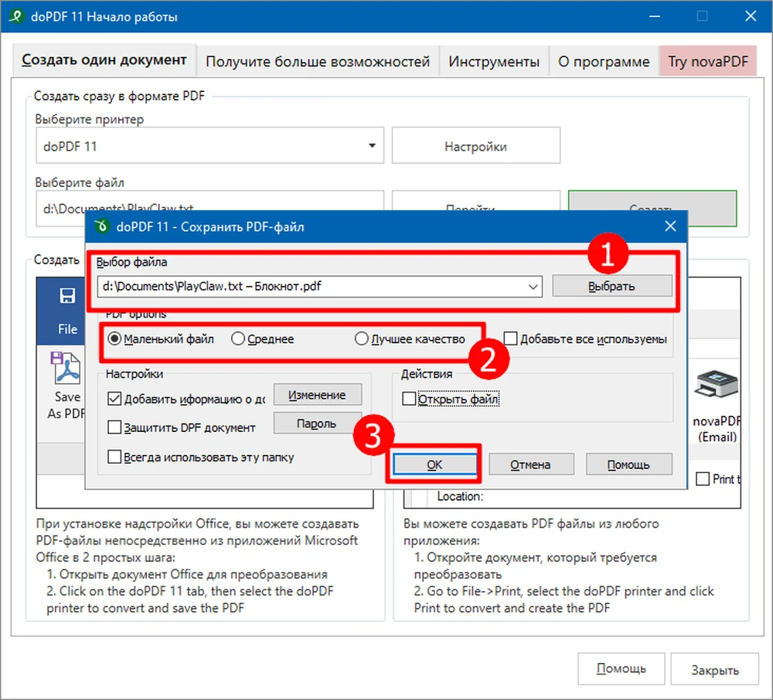Click the File floppy disk icon
Image resolution: width=773 pixels, height=700 pixels.
[67, 296]
